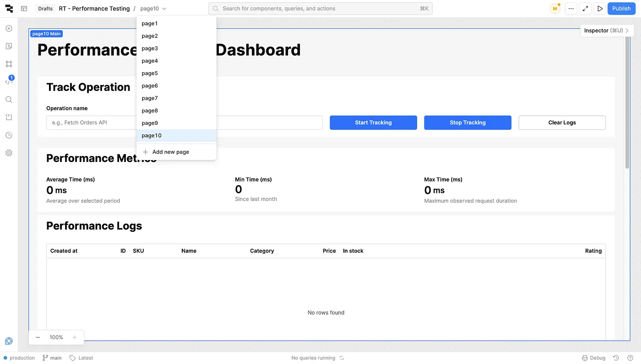Click the main branch icon in status bar
Screen dimensions: 641x364
point(45,358)
